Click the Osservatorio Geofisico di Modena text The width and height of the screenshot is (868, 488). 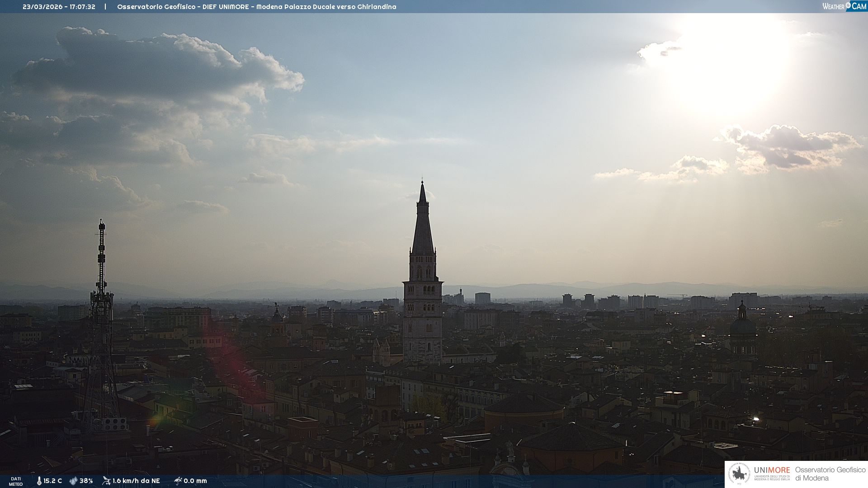tap(830, 474)
